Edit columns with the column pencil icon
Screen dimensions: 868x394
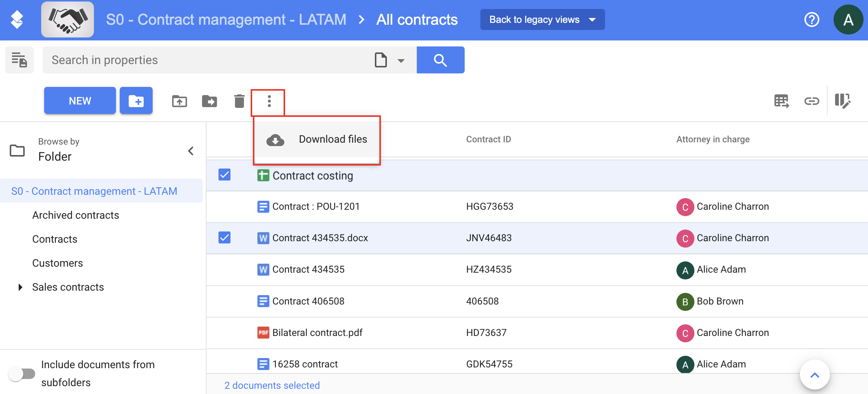click(x=843, y=101)
